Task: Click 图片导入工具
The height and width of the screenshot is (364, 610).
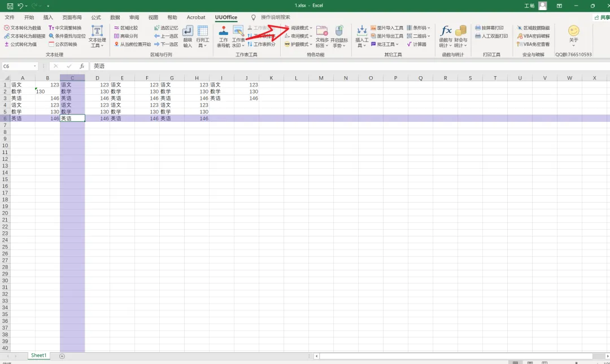Action: pos(387,28)
